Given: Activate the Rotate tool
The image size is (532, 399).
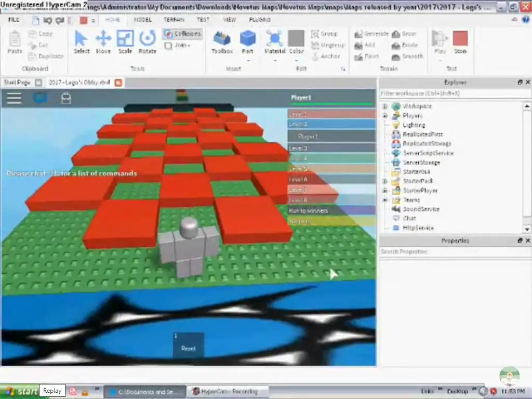Looking at the screenshot, I should (x=147, y=42).
